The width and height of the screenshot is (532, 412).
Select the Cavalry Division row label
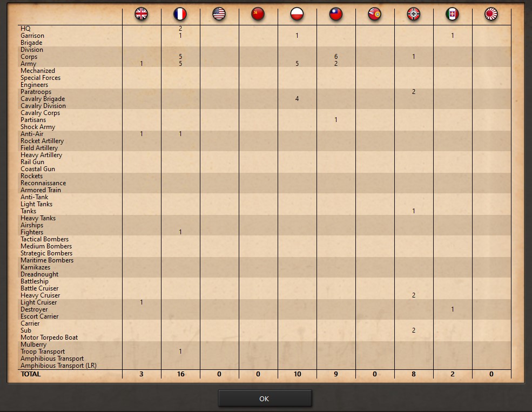[43, 106]
